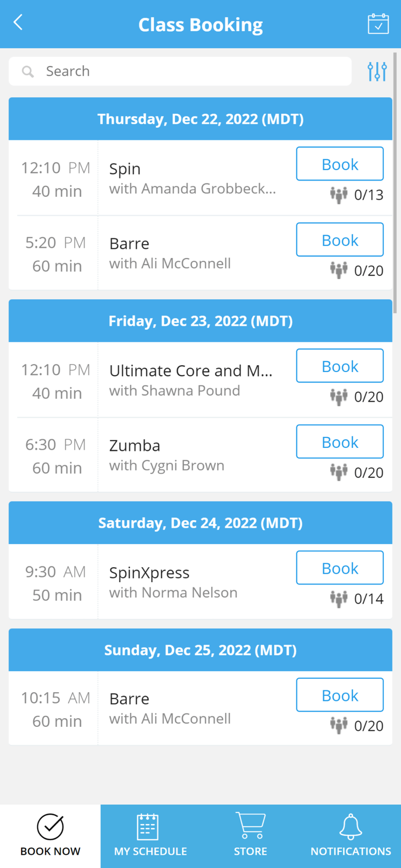
Task: Click the capacity icon beside Zumba's 0/20
Action: click(x=339, y=472)
